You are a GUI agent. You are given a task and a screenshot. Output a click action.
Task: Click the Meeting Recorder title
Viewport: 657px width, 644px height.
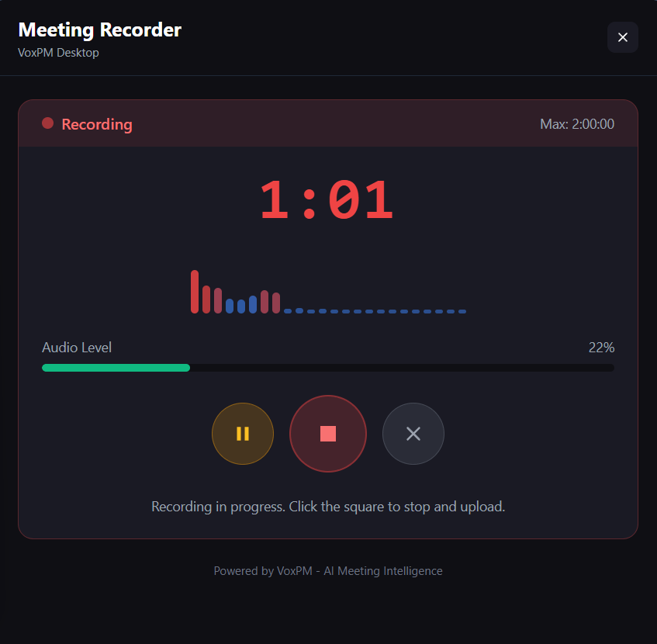pyautogui.click(x=99, y=29)
